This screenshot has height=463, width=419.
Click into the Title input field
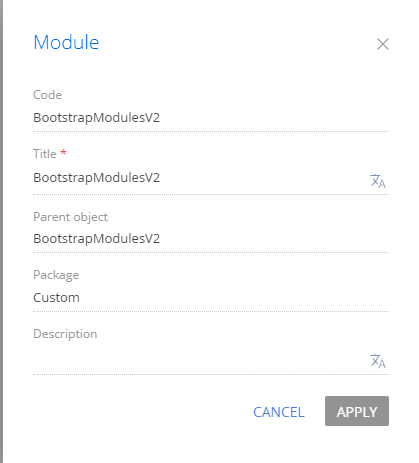point(200,178)
